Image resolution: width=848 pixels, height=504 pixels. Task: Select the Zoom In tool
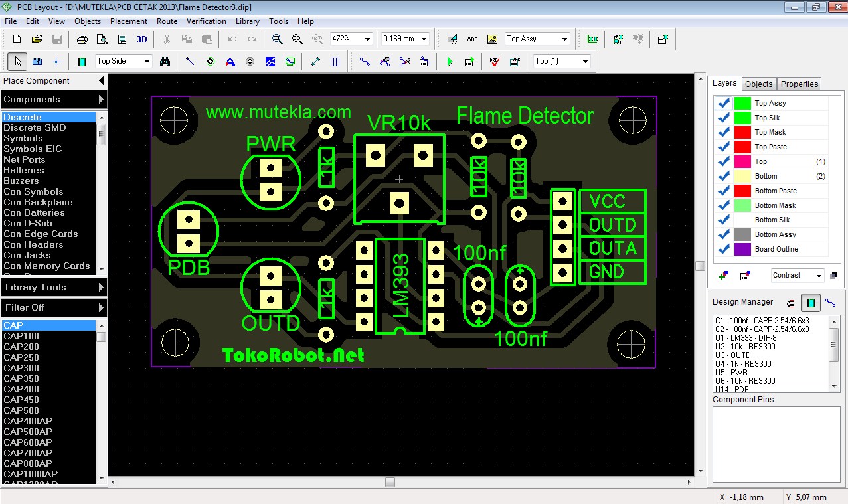point(277,39)
